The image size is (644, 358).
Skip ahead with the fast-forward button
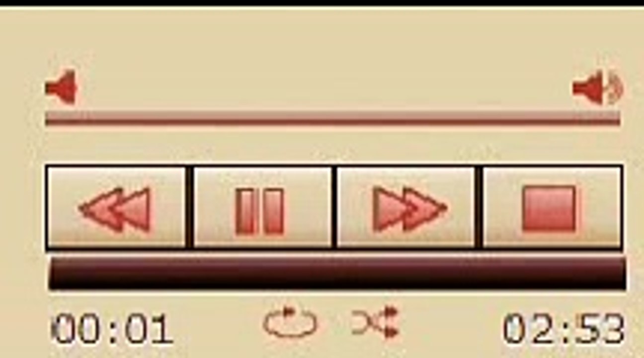coord(406,207)
